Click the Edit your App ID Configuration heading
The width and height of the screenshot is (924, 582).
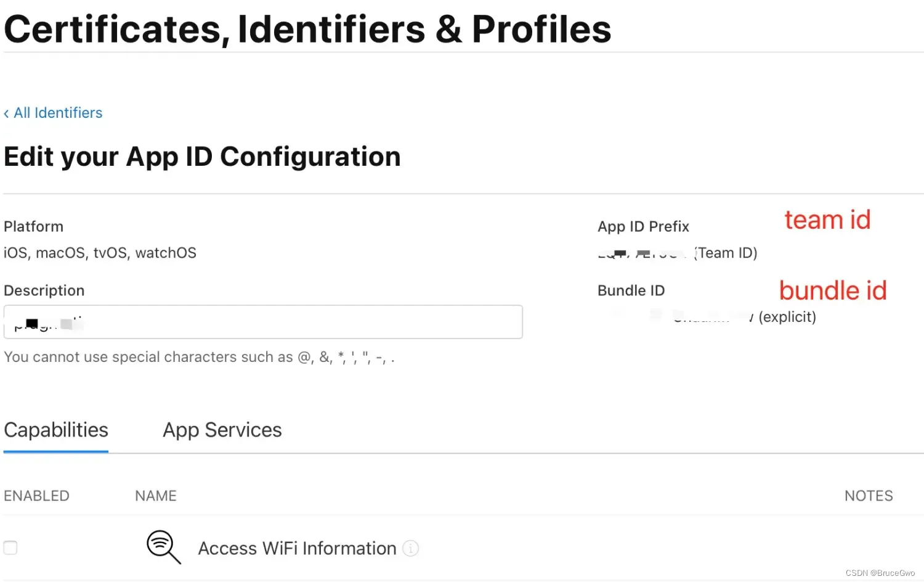(x=202, y=157)
